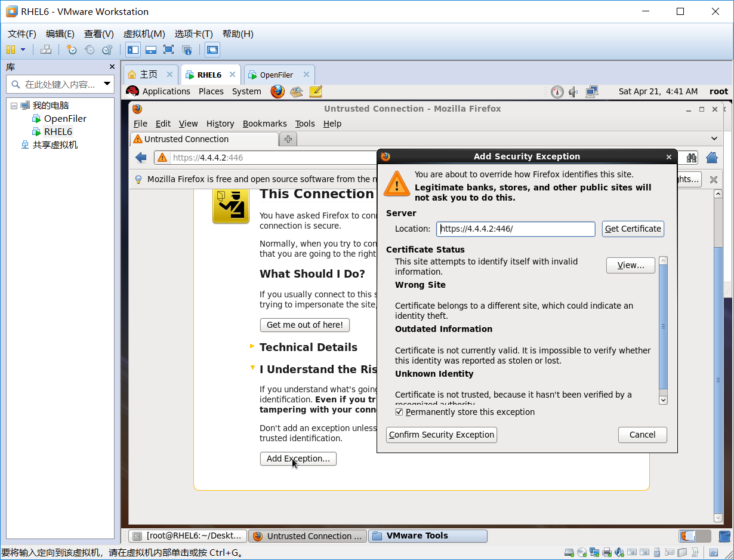Viewport: 734px width, 560px height.
Task: Click the send Ctrl+Alt+Del toolbar icon
Action: coord(46,50)
